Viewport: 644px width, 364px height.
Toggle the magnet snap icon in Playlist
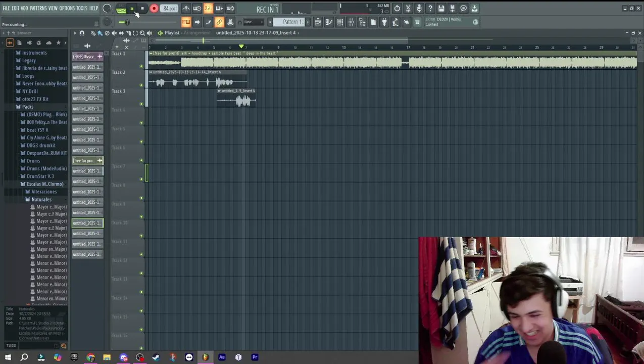click(x=82, y=33)
